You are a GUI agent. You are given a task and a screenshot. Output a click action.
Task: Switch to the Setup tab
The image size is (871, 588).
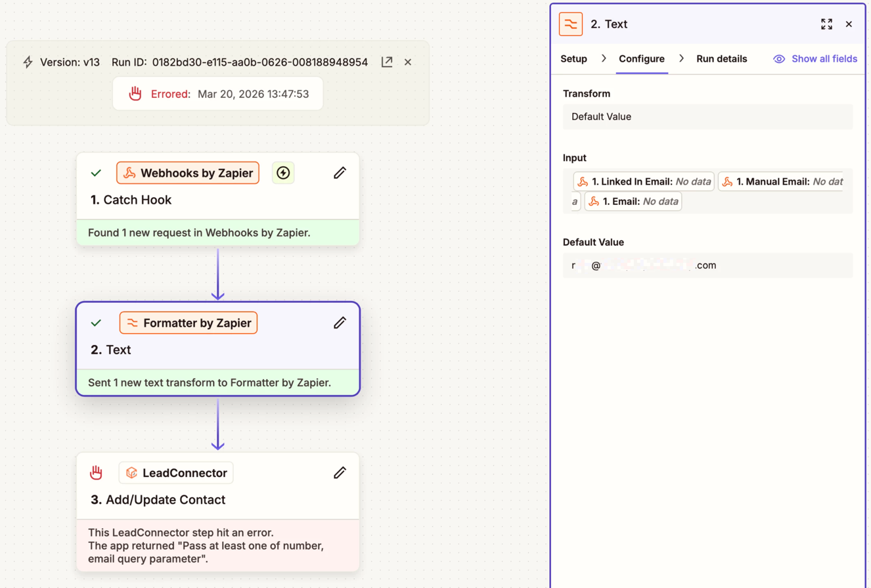(x=573, y=59)
